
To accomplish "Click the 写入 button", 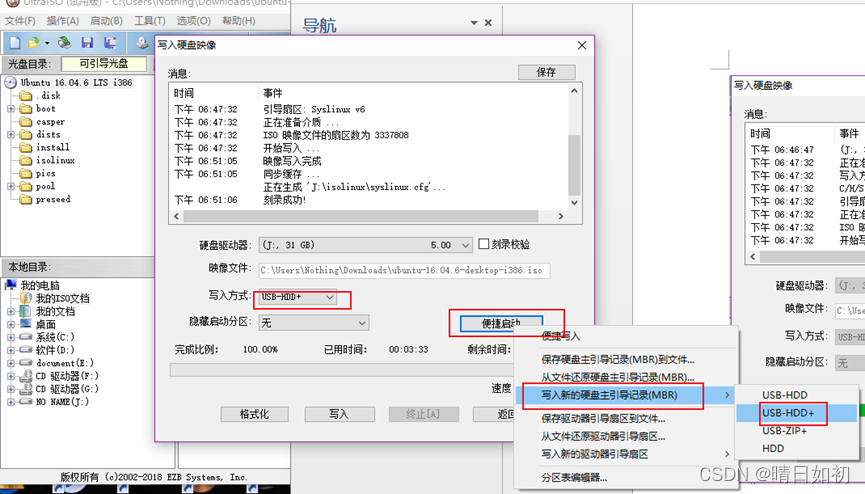I will coord(339,414).
